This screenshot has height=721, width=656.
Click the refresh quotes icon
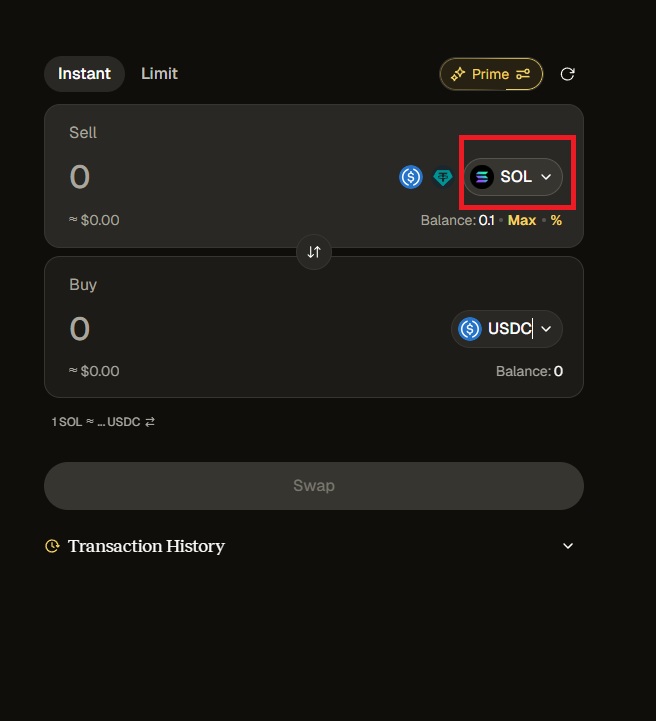tap(567, 74)
